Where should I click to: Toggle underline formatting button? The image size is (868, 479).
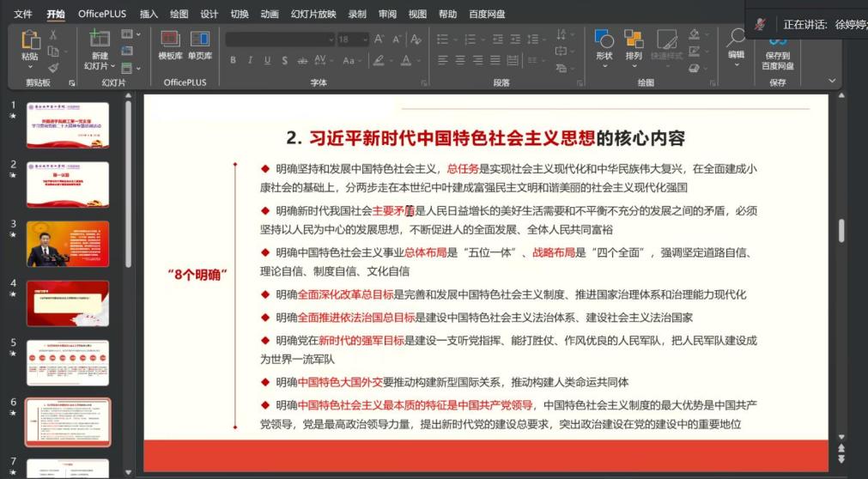267,60
